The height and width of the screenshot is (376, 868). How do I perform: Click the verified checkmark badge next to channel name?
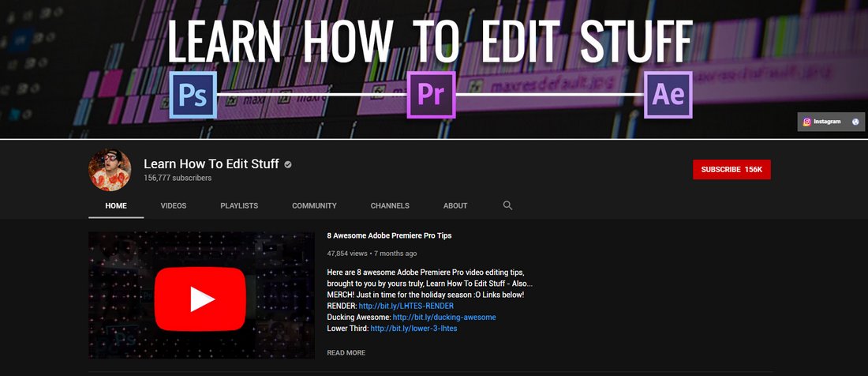click(288, 164)
